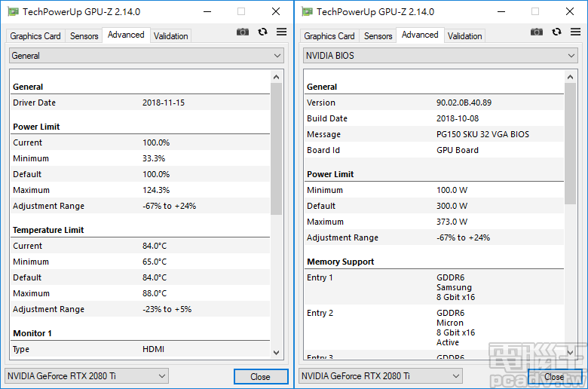Select Memory Support Entry 2 row
The image size is (588, 389).
(434, 327)
